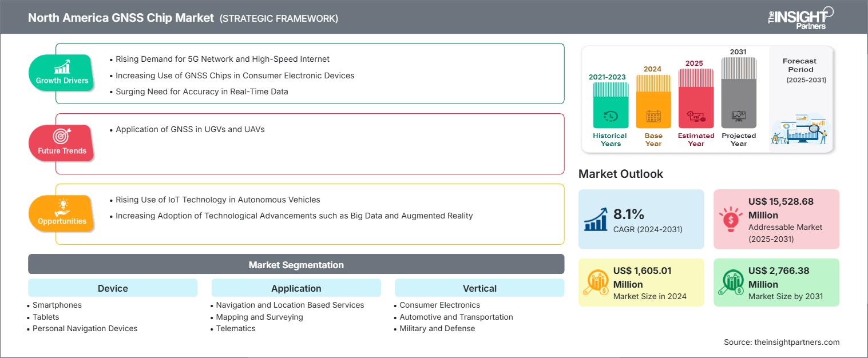Screen dimensions: 868x358
Task: Click the Historical Years clock icon
Action: (609, 115)
